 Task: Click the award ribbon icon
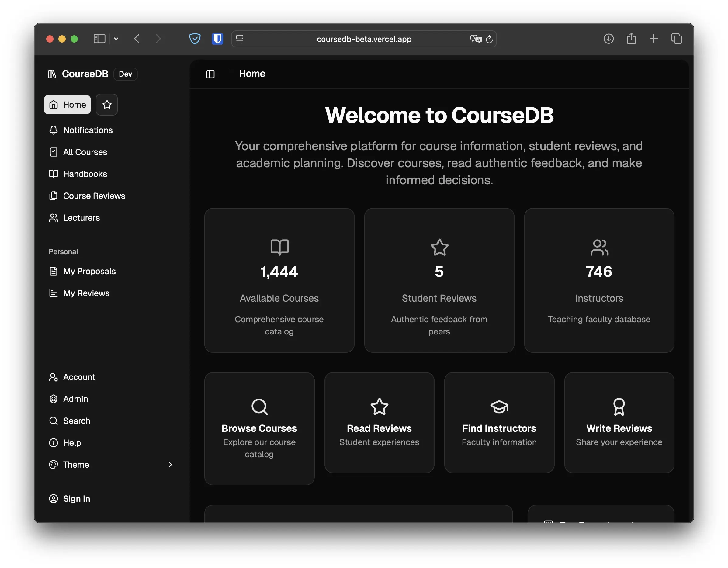(x=619, y=407)
